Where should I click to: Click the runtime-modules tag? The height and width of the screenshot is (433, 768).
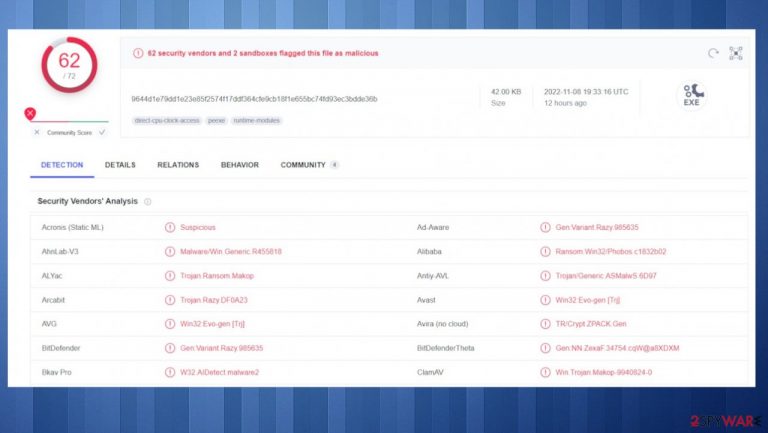coord(257,120)
